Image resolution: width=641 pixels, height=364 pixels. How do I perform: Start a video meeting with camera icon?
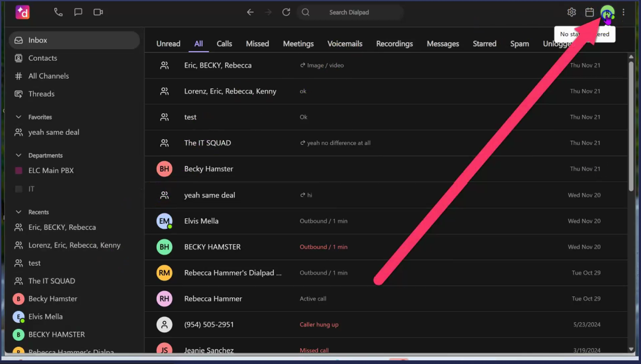(x=98, y=12)
